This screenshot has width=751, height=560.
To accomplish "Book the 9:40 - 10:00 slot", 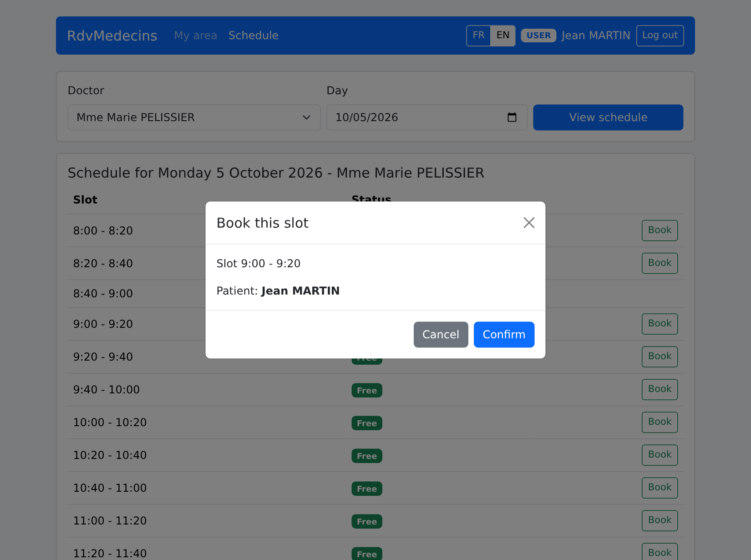I will click(660, 389).
